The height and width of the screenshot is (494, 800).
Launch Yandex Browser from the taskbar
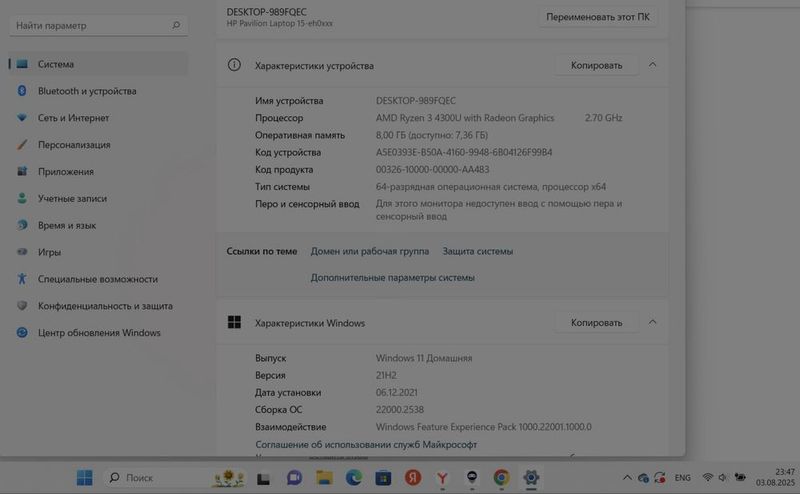442,478
